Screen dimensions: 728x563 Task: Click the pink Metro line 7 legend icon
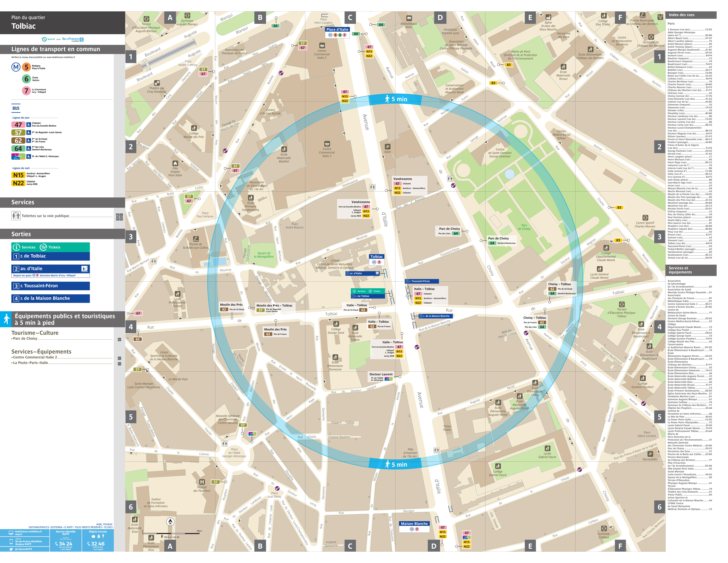[26, 91]
